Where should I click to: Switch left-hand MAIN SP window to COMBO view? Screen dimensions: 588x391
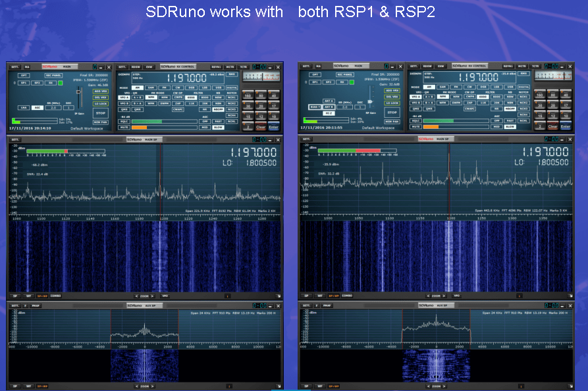tap(56, 296)
